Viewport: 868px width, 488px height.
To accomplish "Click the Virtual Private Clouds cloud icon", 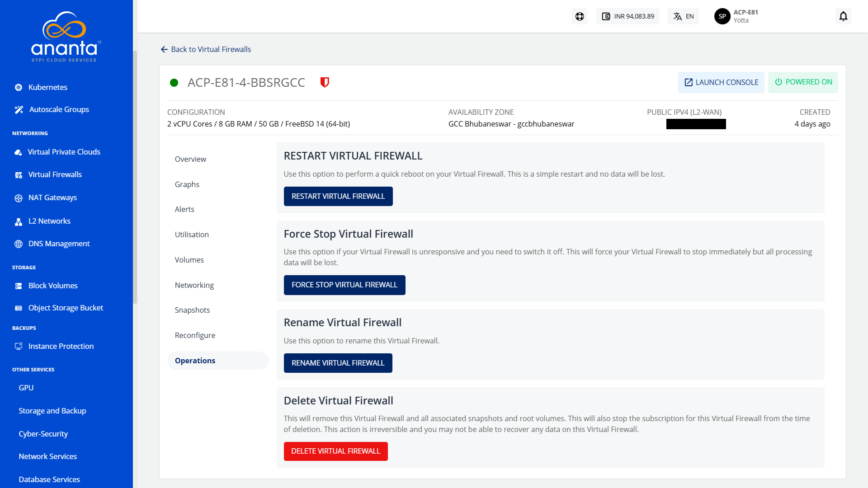I will (x=18, y=152).
